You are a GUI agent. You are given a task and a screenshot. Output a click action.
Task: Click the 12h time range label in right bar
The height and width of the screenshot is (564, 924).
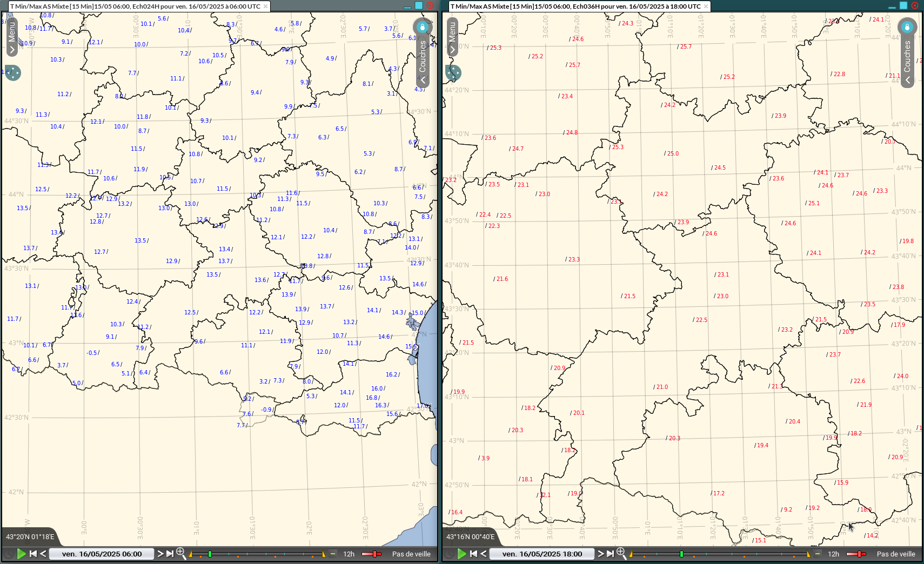834,554
